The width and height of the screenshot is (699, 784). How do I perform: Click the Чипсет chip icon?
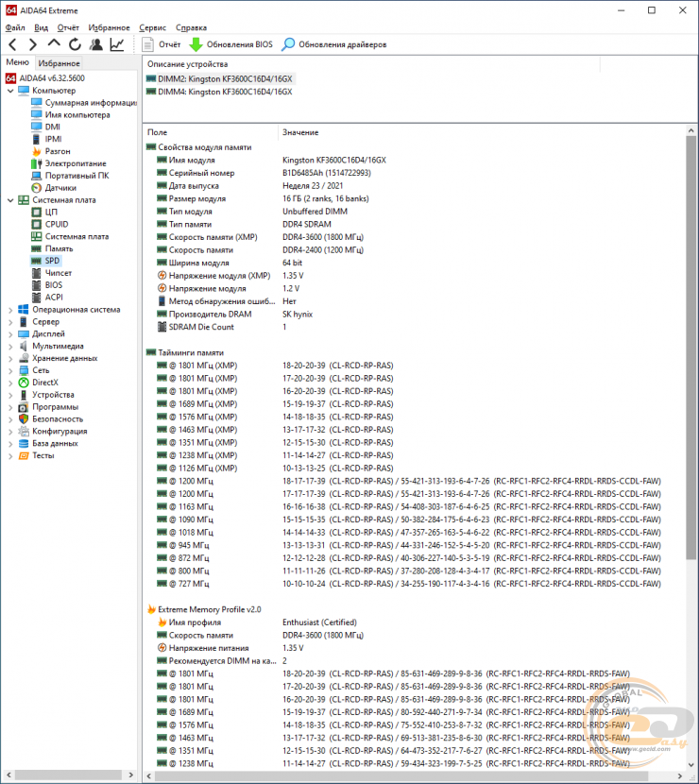click(x=36, y=273)
